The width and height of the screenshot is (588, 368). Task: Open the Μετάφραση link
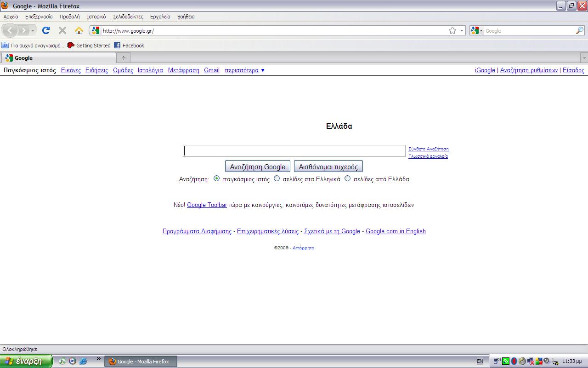[184, 70]
